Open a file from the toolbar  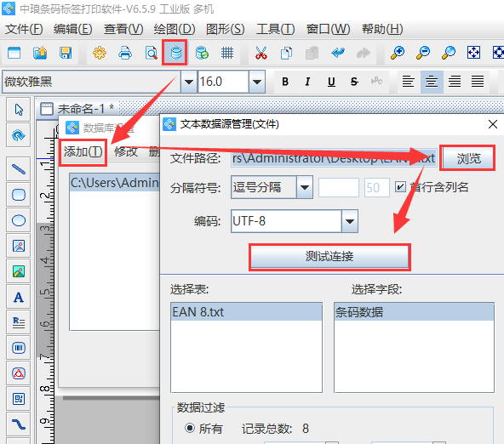tap(40, 53)
